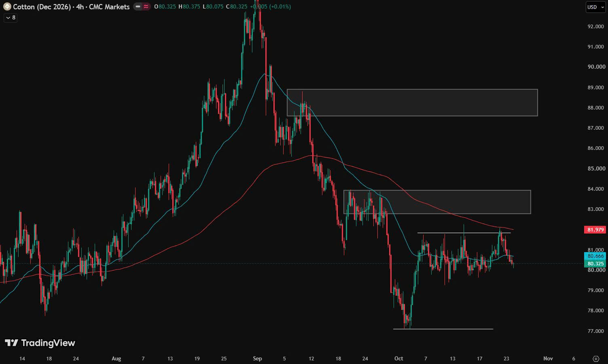Click the 78.000 price axis label

[596, 311]
